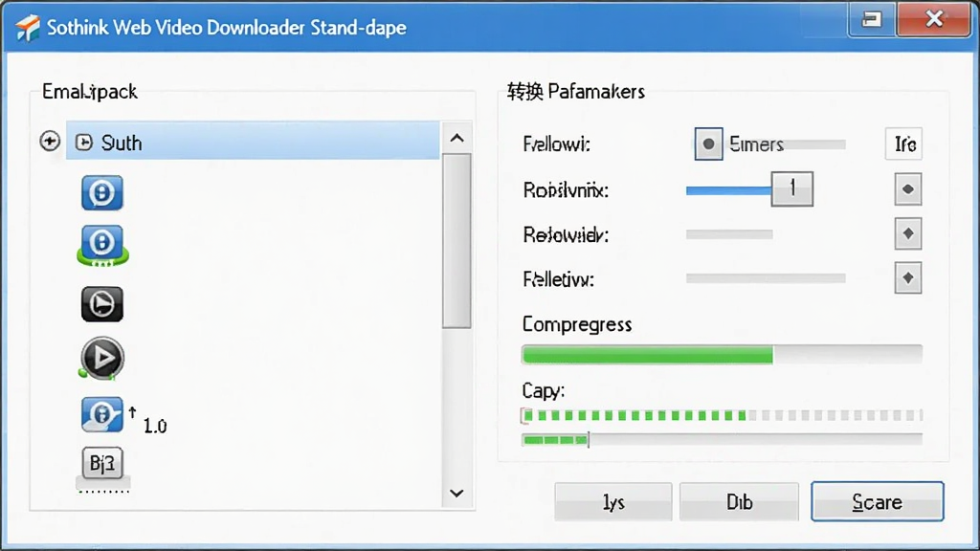Viewport: 980px width, 551px height.
Task: Click the scroll up arrow in list panel
Action: [457, 138]
